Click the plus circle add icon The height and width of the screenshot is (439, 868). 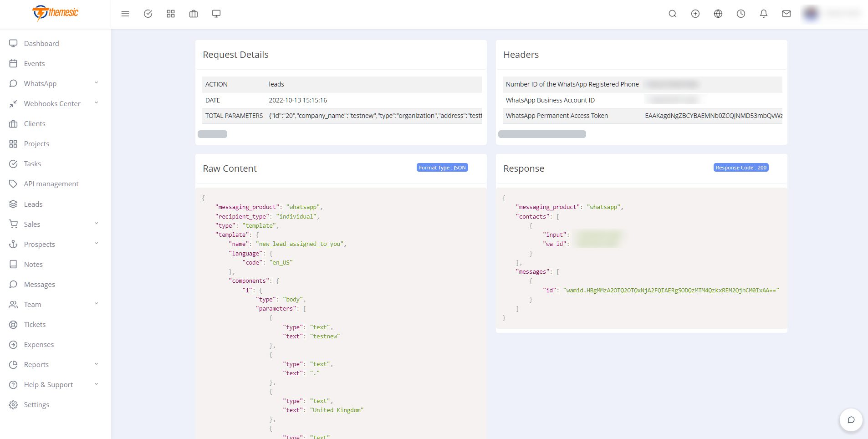695,14
